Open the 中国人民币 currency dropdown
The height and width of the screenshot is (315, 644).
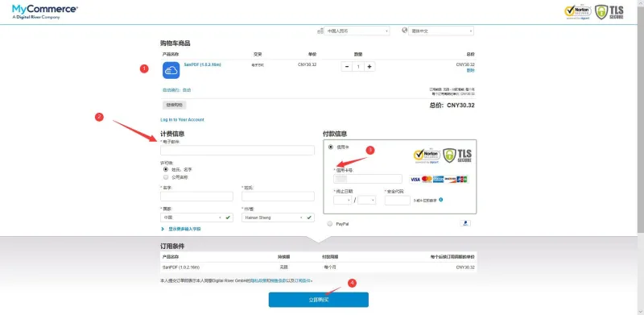(x=357, y=31)
